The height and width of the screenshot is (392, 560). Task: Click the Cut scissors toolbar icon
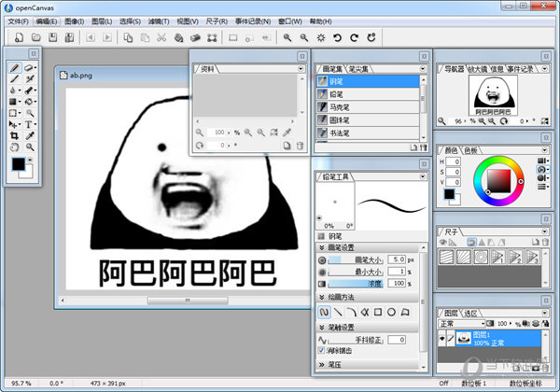coord(161,37)
